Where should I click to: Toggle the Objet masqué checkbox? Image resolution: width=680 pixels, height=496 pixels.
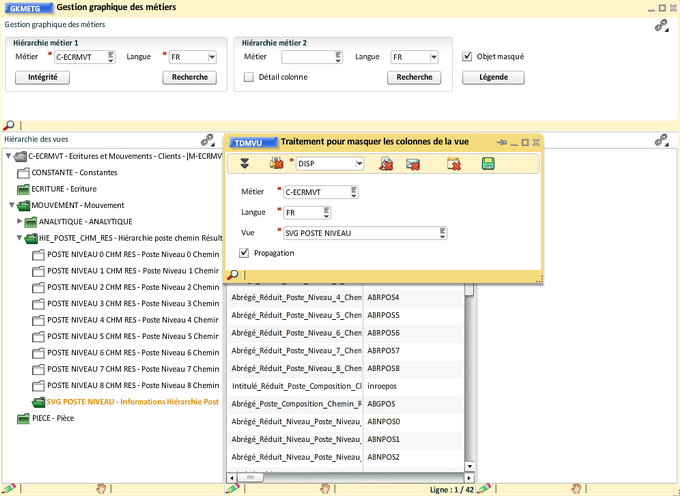467,57
